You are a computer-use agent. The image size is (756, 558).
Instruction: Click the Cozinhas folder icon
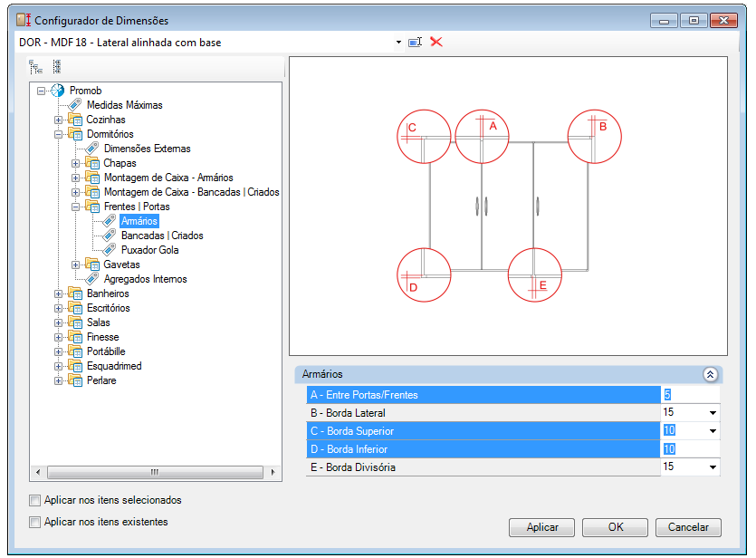[75, 120]
